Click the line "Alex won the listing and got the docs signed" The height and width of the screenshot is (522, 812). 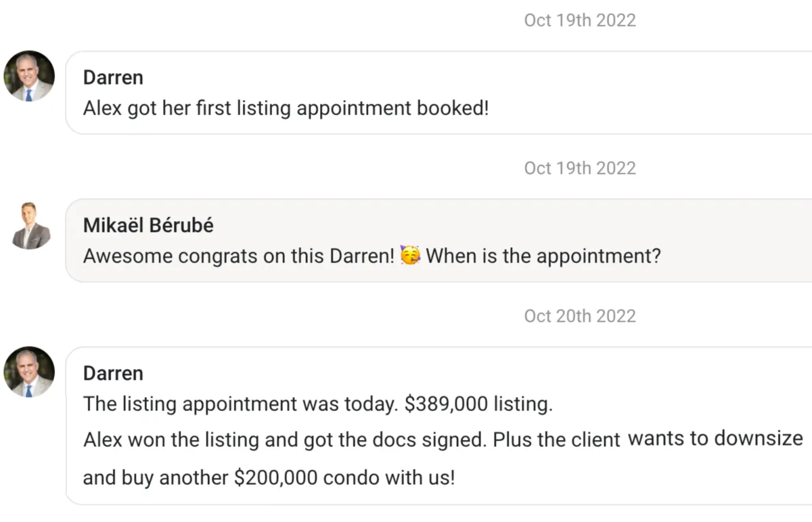[285, 440]
